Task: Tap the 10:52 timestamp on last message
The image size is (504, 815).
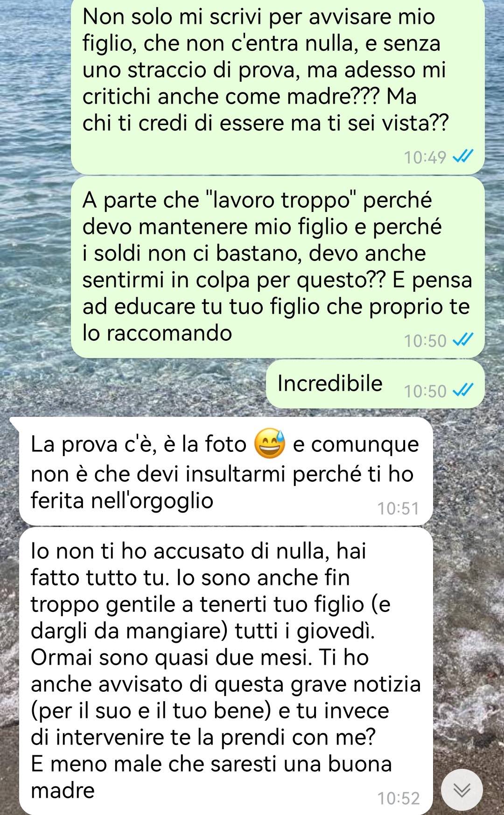Action: click(x=399, y=799)
